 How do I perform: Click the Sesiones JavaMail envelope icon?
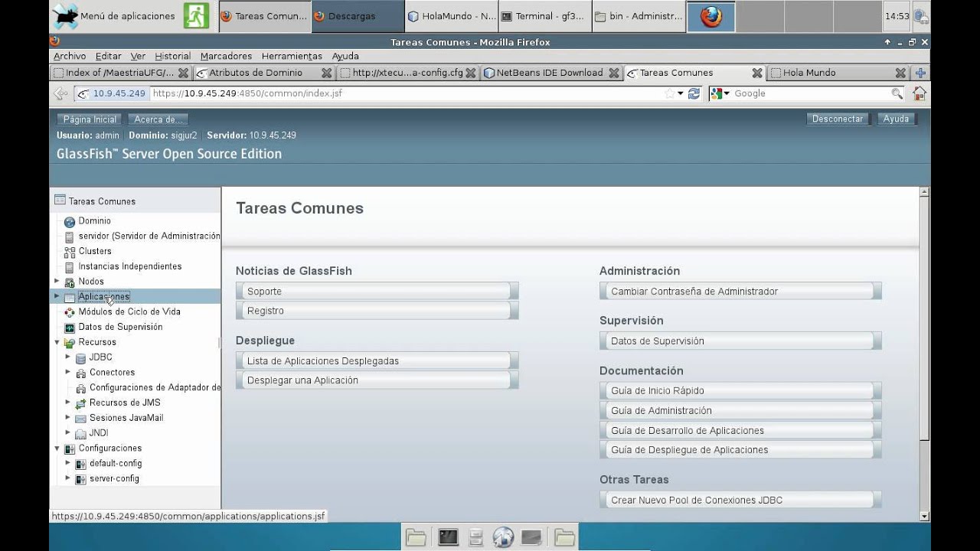pos(81,419)
